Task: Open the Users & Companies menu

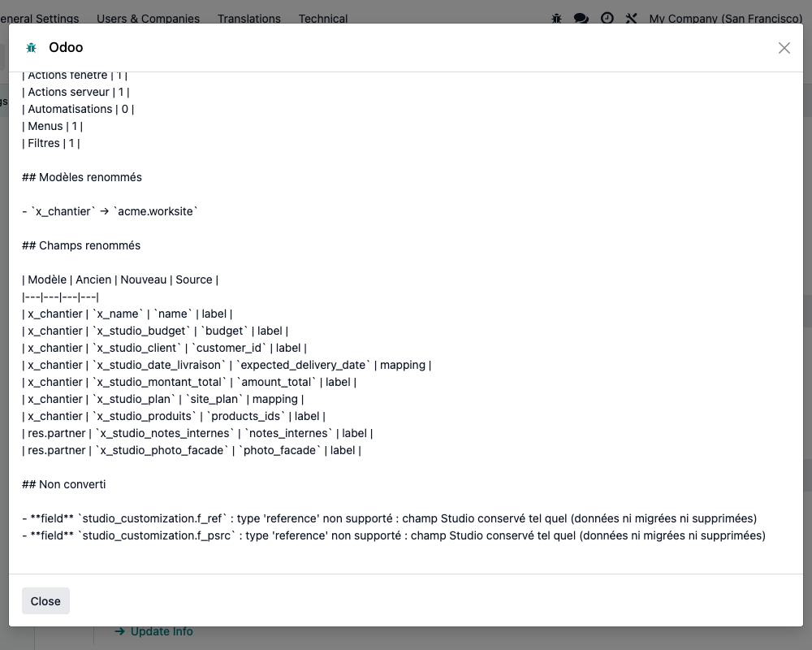Action: point(148,19)
